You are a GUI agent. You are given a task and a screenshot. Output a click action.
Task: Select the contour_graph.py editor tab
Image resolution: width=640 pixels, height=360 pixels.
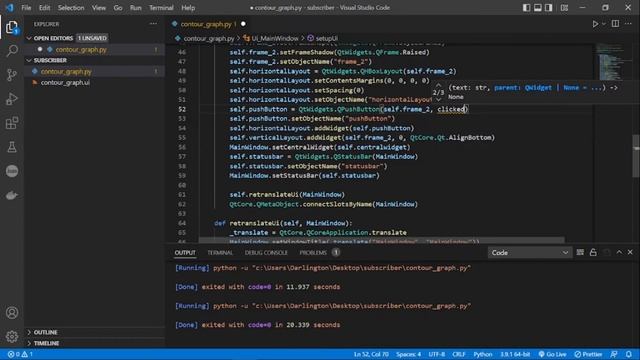click(209, 24)
